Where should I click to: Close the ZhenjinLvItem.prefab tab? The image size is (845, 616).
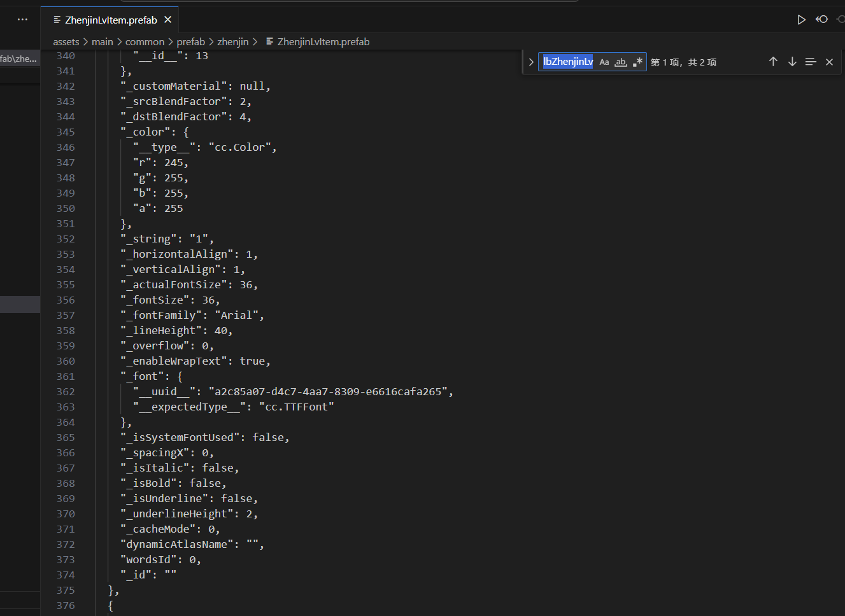click(x=168, y=20)
